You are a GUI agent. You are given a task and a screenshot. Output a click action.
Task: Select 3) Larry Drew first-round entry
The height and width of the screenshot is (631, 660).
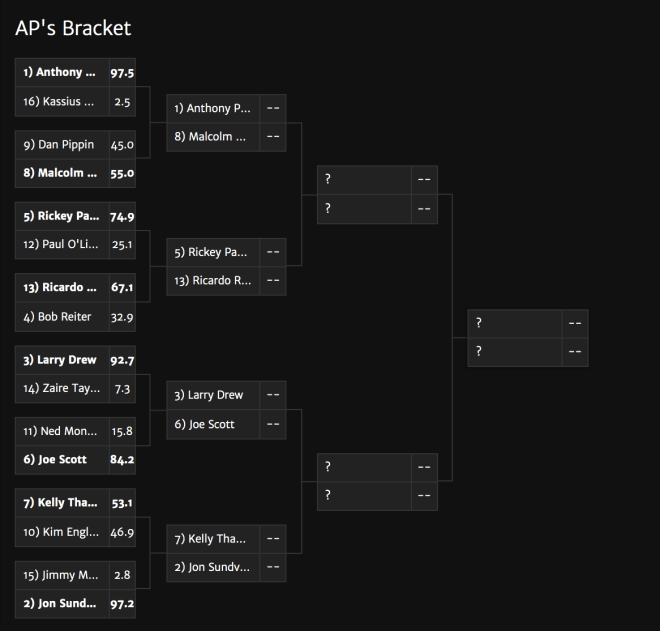pos(75,360)
